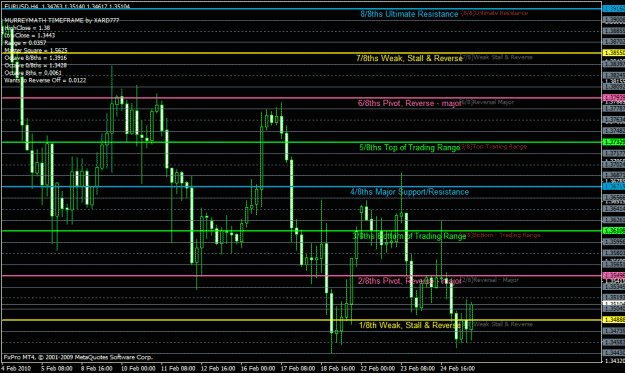Click the 'Octave 0/8ths = 1.3428' line

tap(35, 65)
